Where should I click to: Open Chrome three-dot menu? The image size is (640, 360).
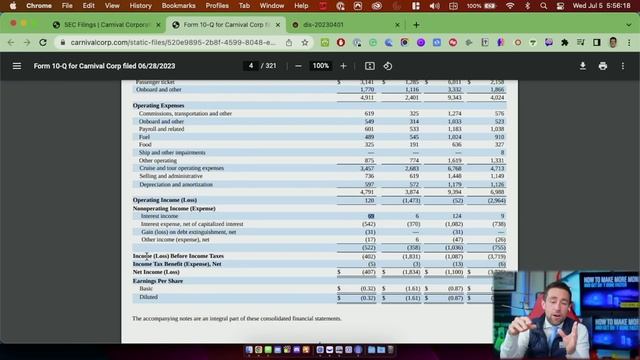coord(629,42)
